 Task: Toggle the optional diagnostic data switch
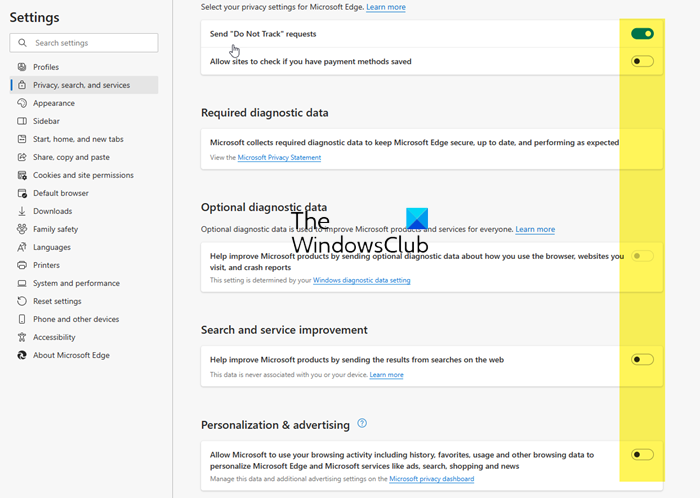(642, 256)
